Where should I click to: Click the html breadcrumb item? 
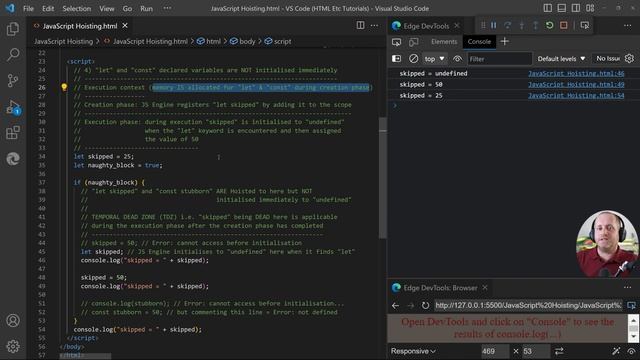tap(209, 41)
